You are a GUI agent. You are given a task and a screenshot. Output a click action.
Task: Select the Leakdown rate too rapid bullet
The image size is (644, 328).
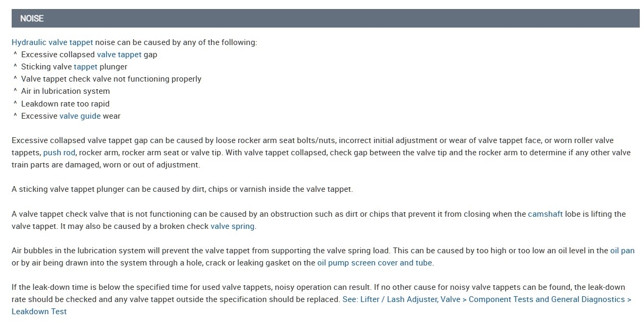(x=65, y=104)
